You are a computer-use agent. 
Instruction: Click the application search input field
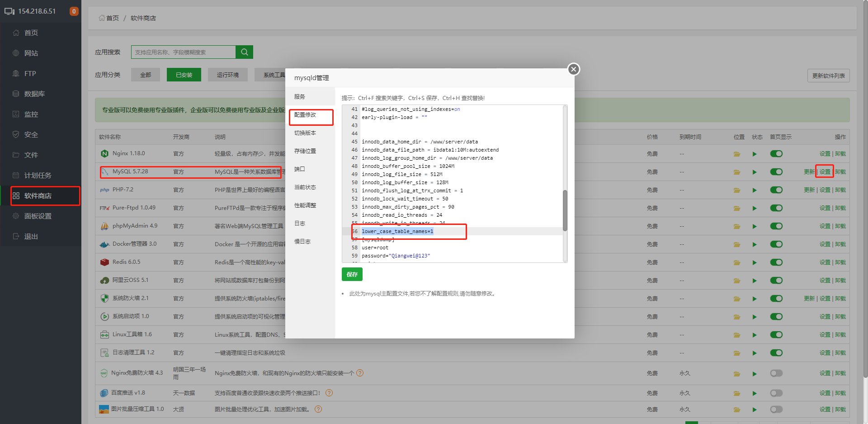tap(184, 52)
